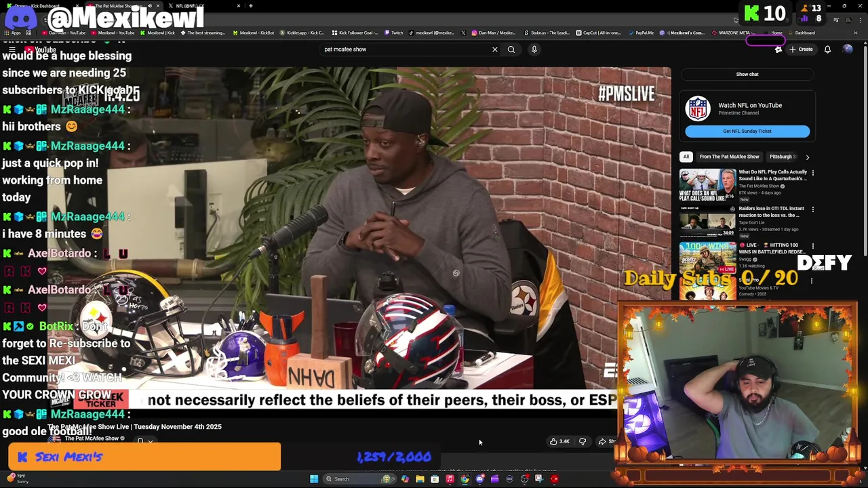868x488 pixels.
Task: Clear the YouTube search box text
Action: pos(494,49)
